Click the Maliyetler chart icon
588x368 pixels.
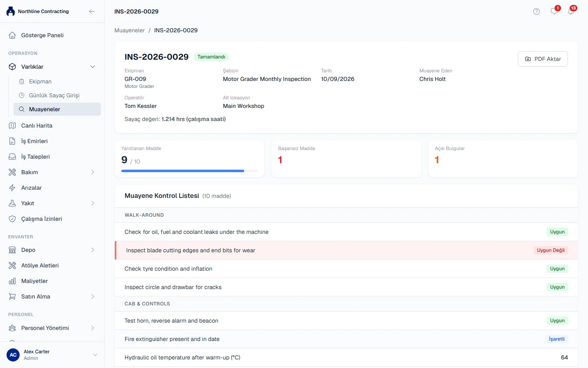(x=12, y=281)
